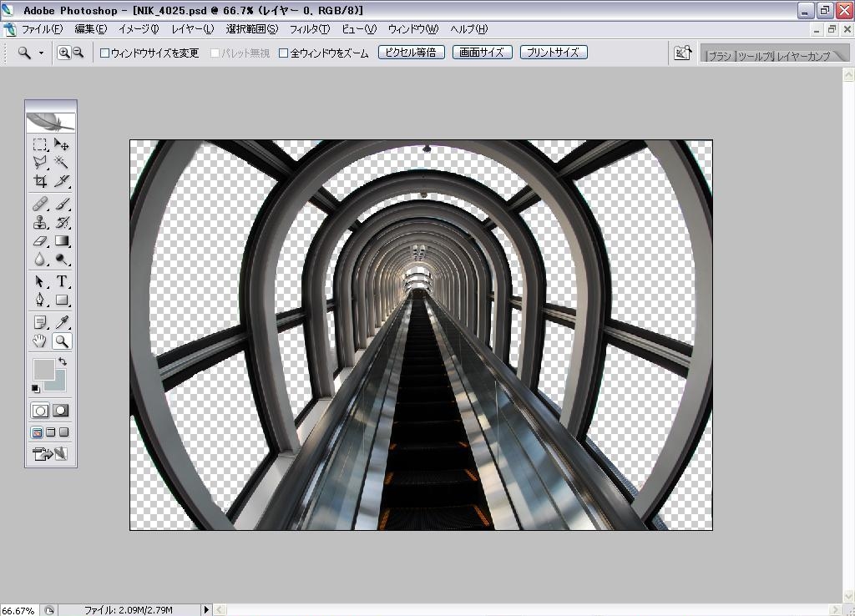Viewport: 855px width, 616px height.
Task: Select the Blur tool
Action: coord(39,260)
